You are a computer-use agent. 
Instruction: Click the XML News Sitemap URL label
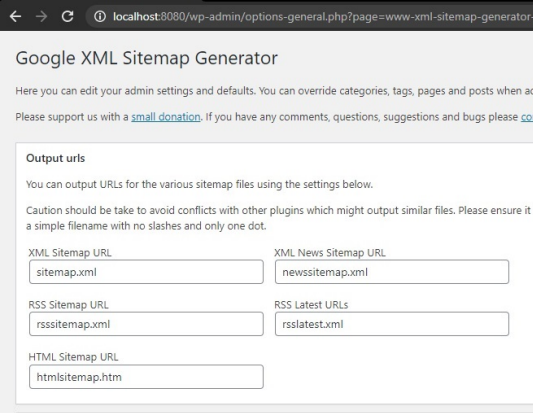click(330, 253)
